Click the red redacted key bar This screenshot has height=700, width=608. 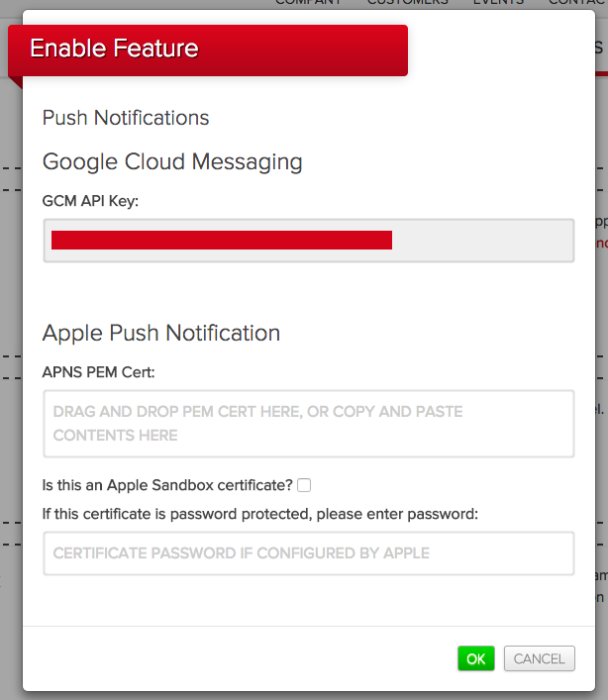(222, 241)
